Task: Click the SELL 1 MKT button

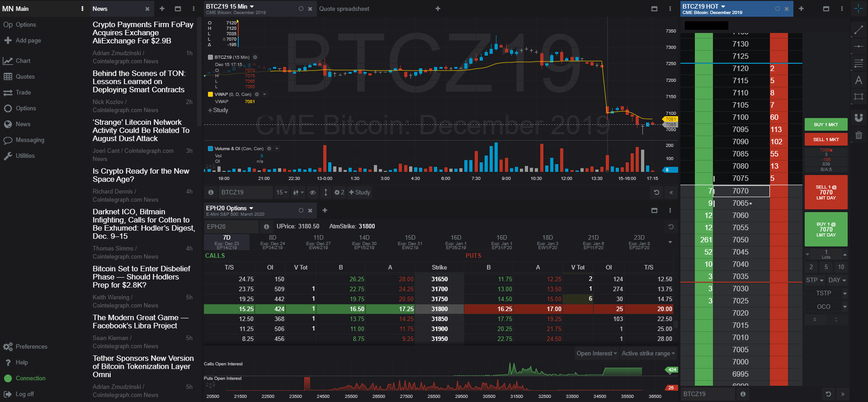Action: pyautogui.click(x=826, y=140)
